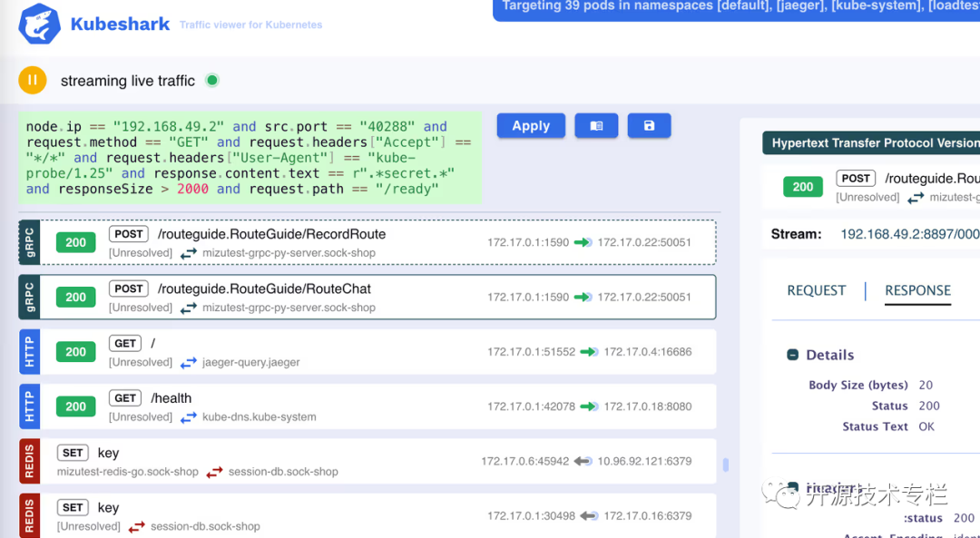Click the destination 172.17.0.18:8080

pos(648,406)
